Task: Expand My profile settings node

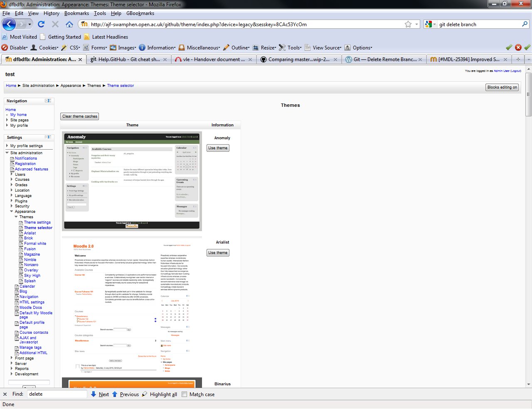Action: (x=7, y=146)
